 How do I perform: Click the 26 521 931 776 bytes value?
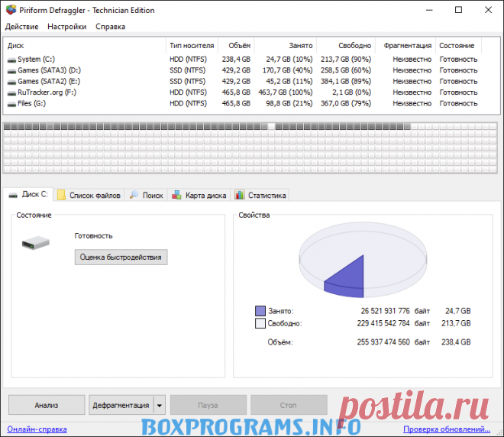point(385,311)
